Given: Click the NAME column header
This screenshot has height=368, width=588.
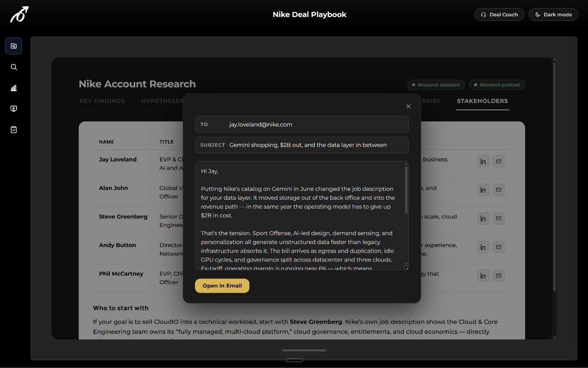Looking at the screenshot, I should point(106,142).
